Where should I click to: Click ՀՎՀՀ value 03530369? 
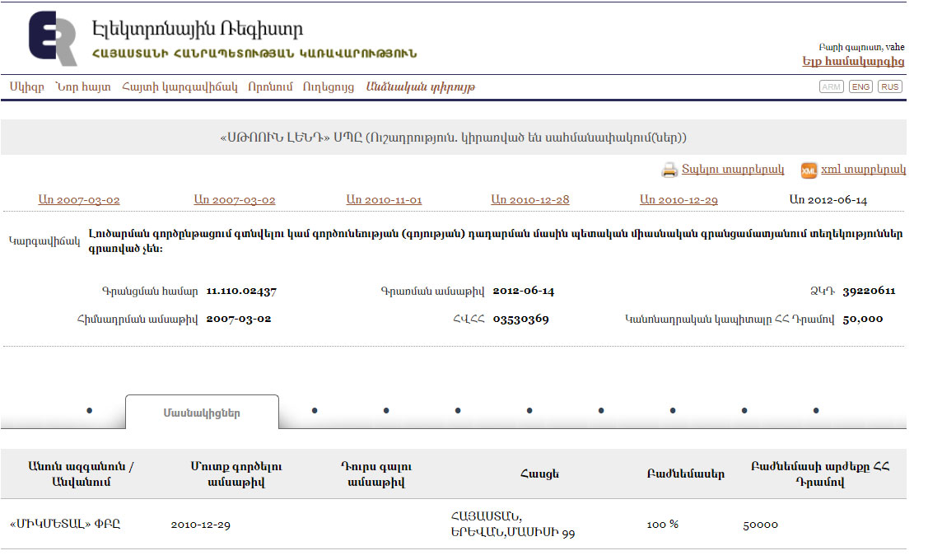tap(520, 319)
